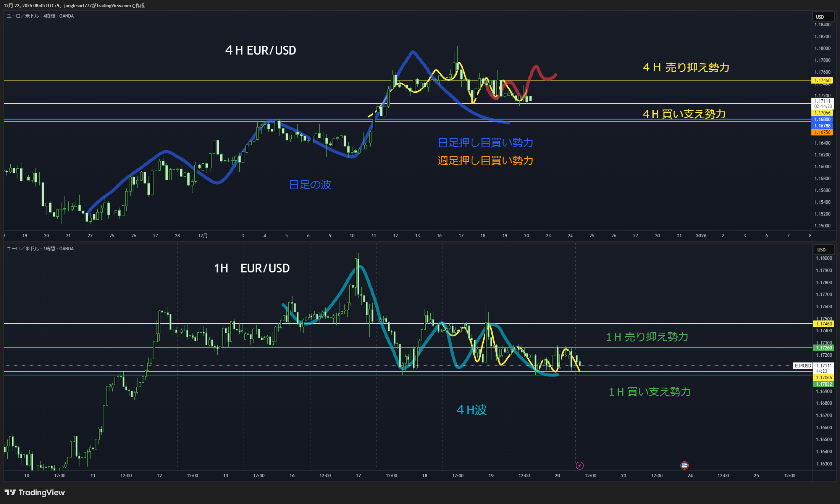The width and height of the screenshot is (840, 504).
Task: Click the green 1.17032 price label
Action: pyautogui.click(x=824, y=384)
